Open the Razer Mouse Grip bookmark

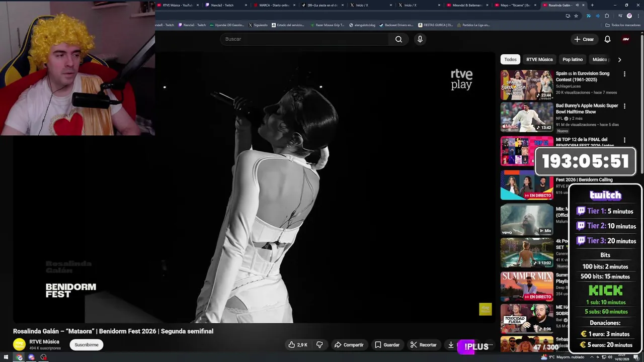327,25
